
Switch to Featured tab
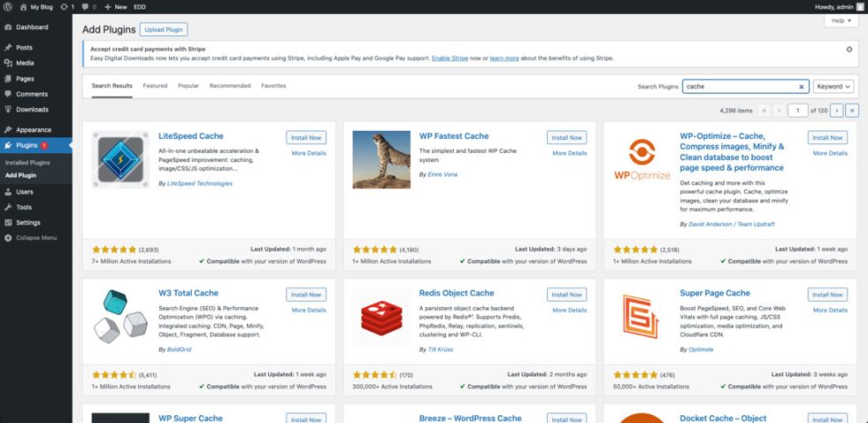pyautogui.click(x=155, y=86)
